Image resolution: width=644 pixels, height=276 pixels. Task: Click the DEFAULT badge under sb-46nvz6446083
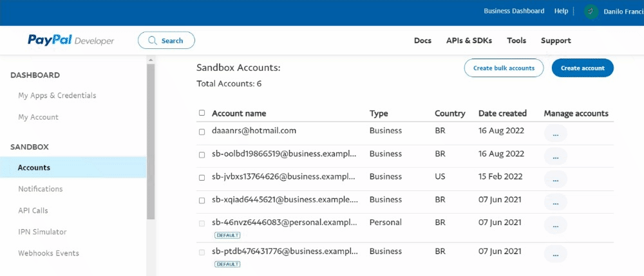click(x=227, y=235)
